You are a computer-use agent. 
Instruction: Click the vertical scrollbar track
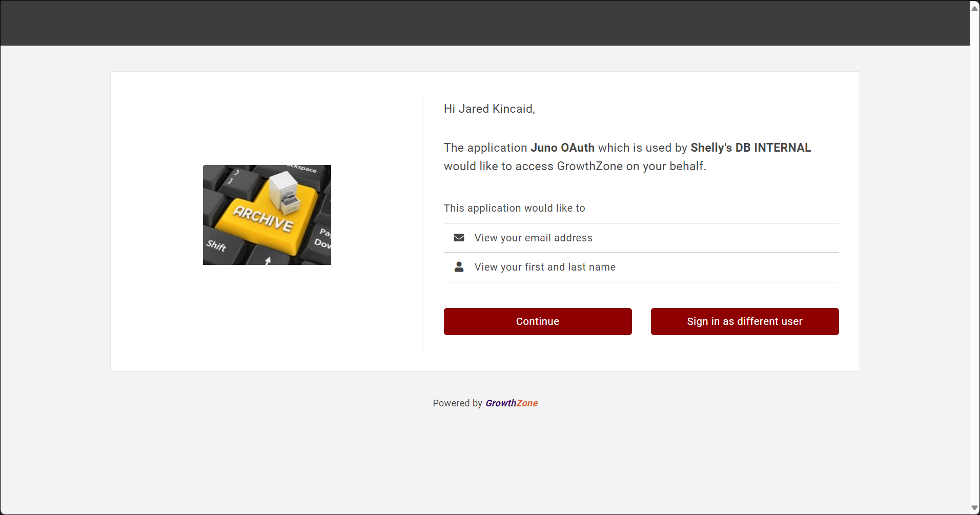974,256
